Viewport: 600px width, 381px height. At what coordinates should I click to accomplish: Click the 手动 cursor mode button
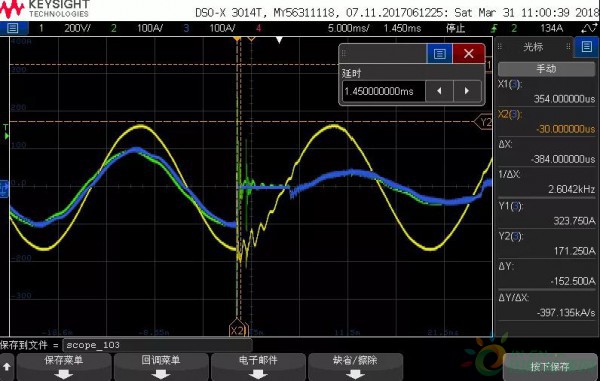tap(546, 69)
